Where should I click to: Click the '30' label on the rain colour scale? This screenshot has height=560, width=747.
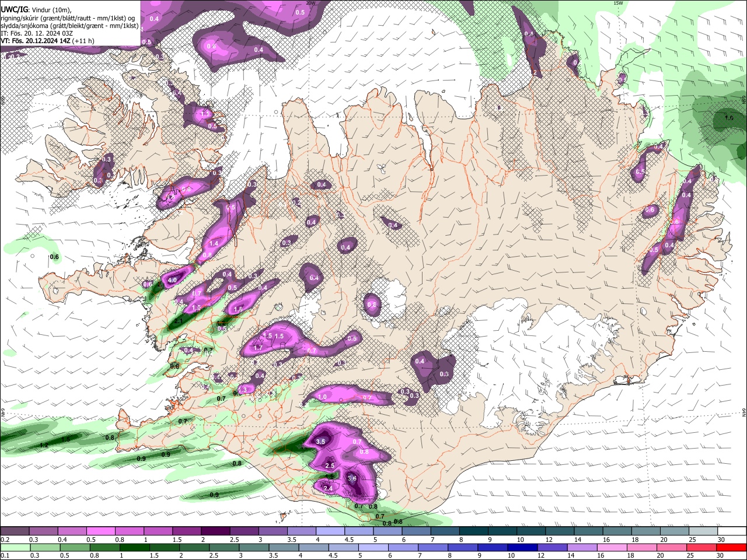(721, 556)
